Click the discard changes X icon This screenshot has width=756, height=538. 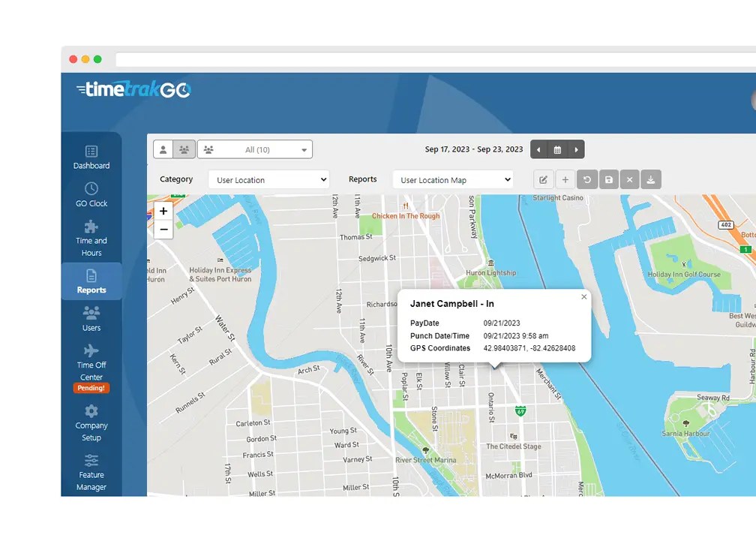point(629,179)
